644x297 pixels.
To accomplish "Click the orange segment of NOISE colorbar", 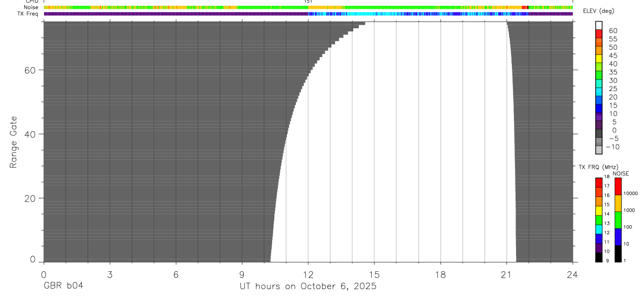I will pyautogui.click(x=618, y=203).
